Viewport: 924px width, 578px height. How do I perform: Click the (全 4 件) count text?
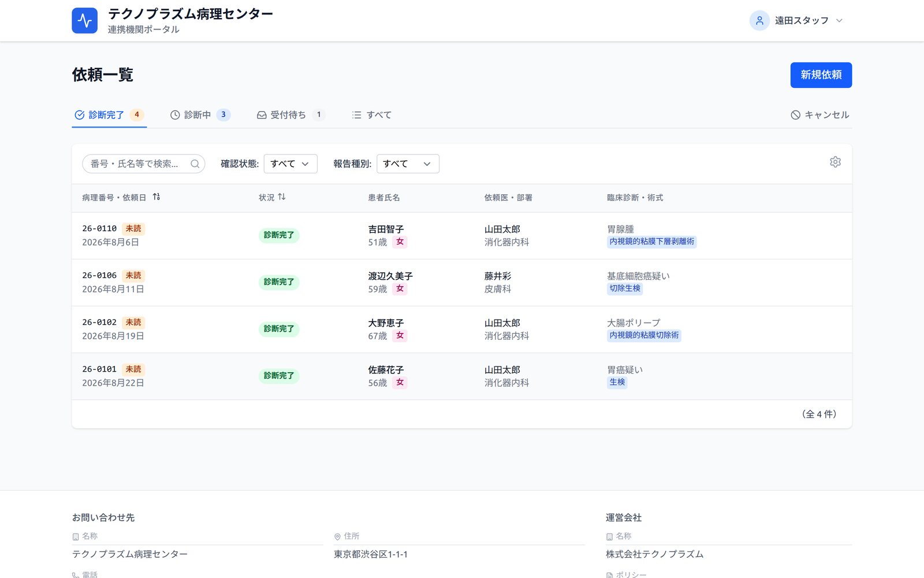[819, 414]
